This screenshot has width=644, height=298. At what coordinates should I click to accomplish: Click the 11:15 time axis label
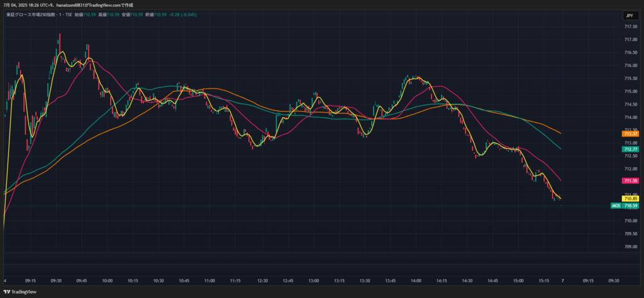pyautogui.click(x=236, y=281)
